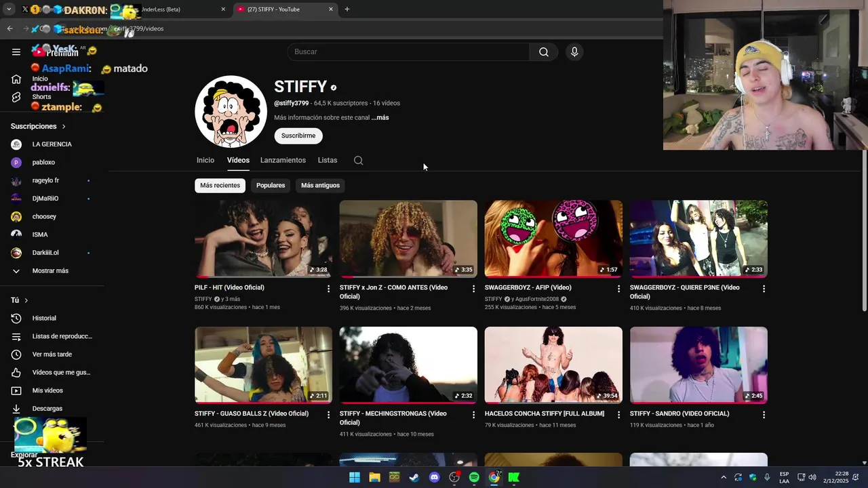Screen dimensions: 868x488
Task: Switch to the STIFFY - YouTube browser tab
Action: tap(285, 9)
